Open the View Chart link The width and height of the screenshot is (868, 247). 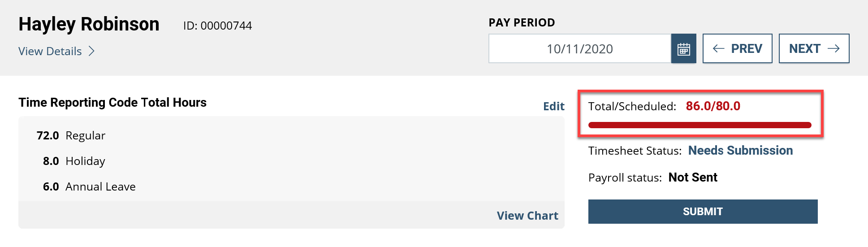(527, 216)
